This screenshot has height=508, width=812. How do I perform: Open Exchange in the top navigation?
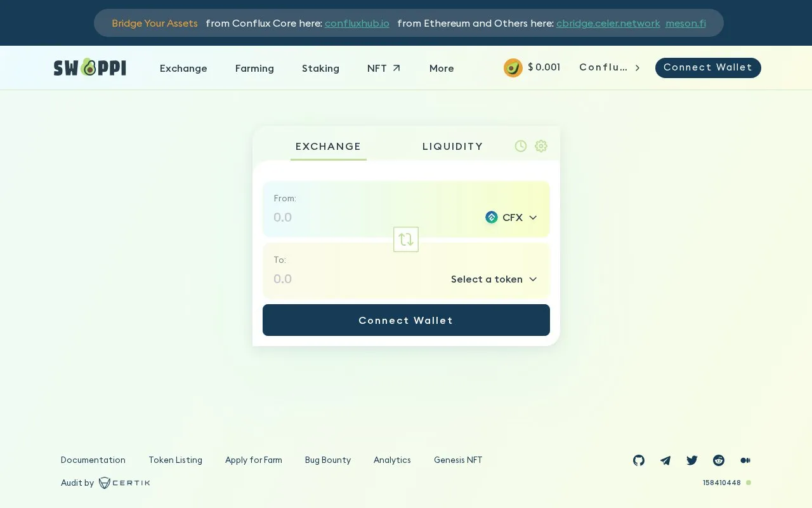[183, 68]
